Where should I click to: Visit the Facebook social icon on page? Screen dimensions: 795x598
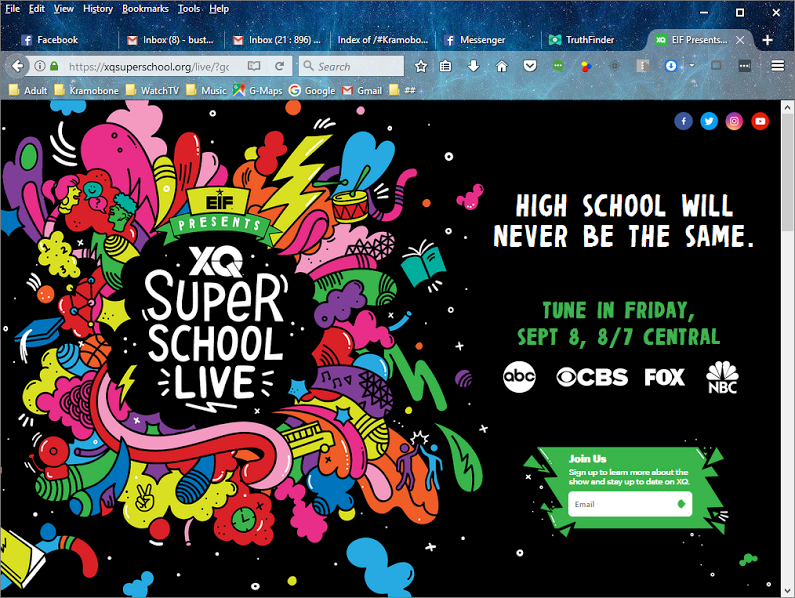tap(683, 121)
